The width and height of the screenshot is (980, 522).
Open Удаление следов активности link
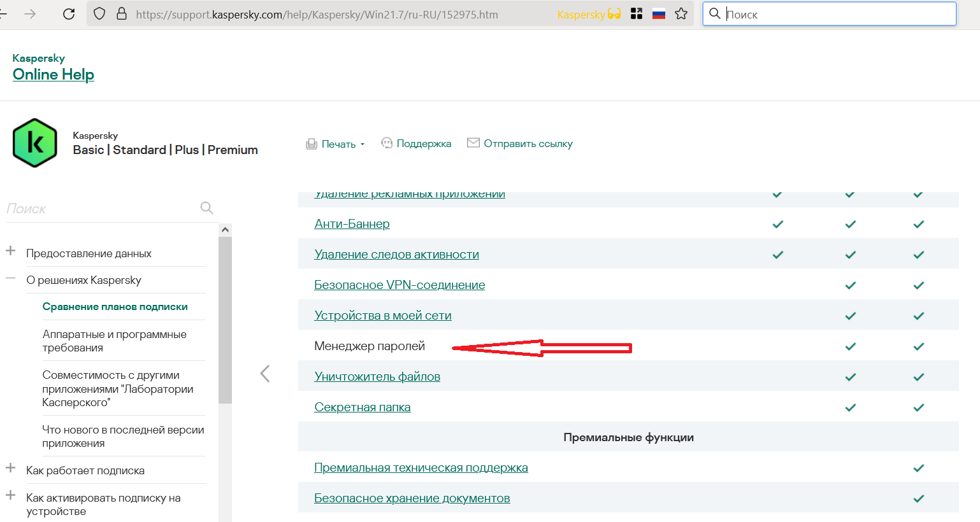tap(396, 255)
